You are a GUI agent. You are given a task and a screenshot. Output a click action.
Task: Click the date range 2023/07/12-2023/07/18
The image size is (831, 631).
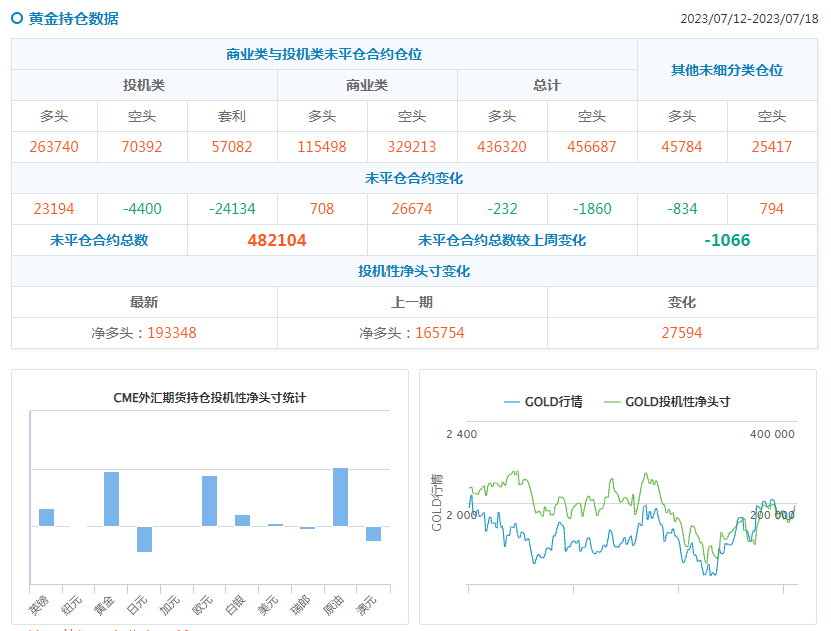[748, 19]
